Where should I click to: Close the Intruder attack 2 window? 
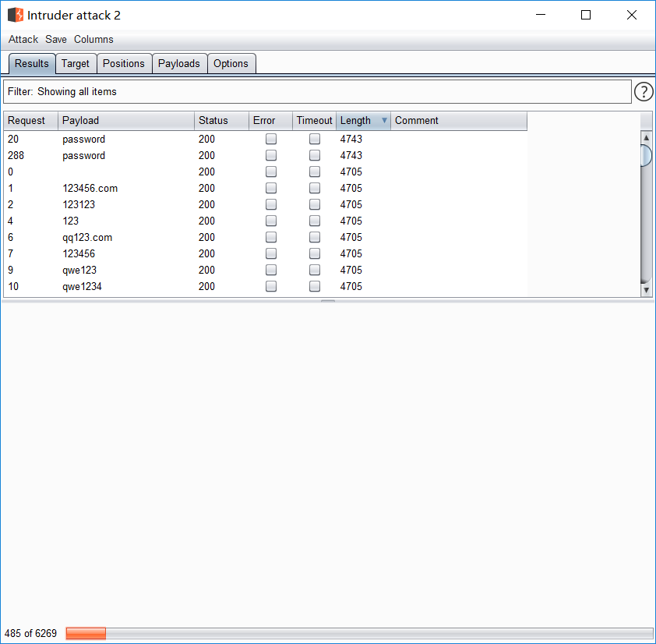pyautogui.click(x=631, y=15)
